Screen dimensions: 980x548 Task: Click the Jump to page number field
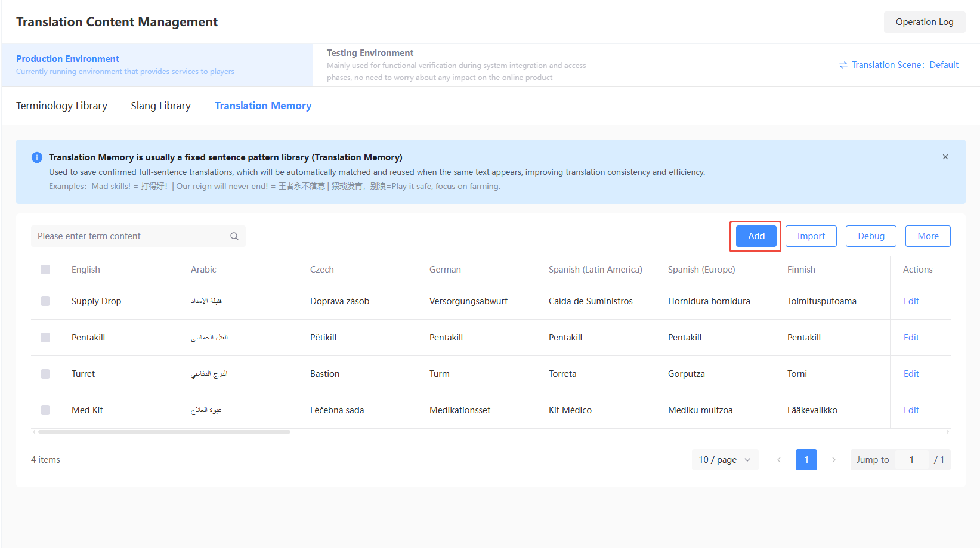911,460
